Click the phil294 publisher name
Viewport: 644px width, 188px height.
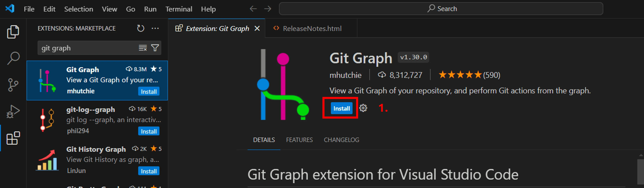(78, 131)
